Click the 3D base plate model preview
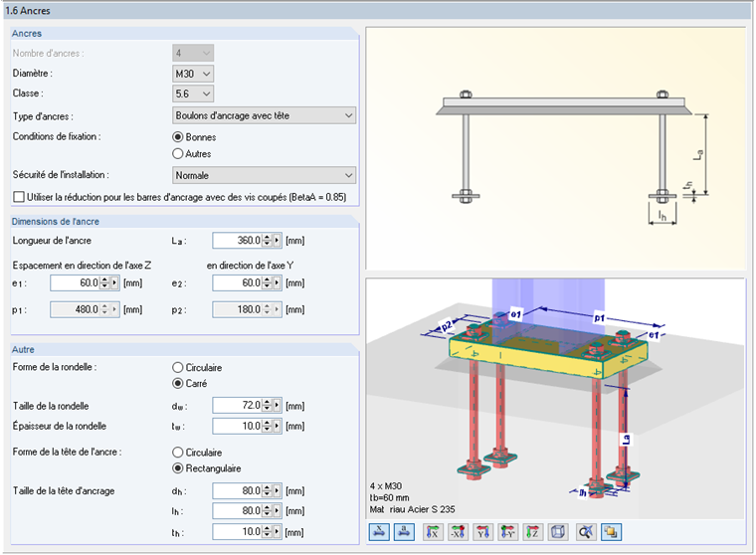The height and width of the screenshot is (555, 756). [x=555, y=398]
